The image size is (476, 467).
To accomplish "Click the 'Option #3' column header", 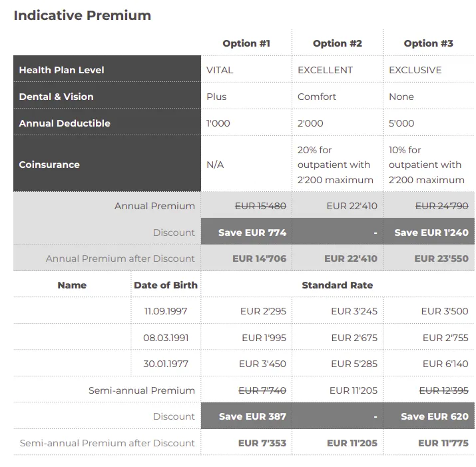I will (428, 43).
